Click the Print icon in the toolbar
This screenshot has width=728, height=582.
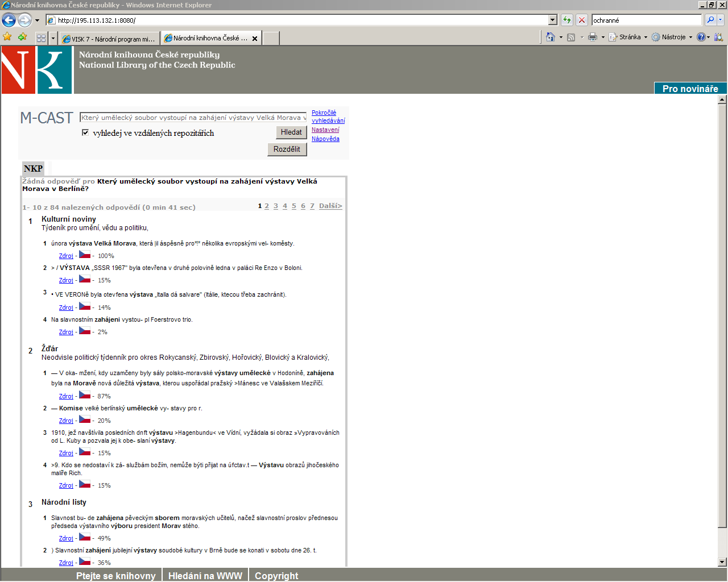point(593,37)
